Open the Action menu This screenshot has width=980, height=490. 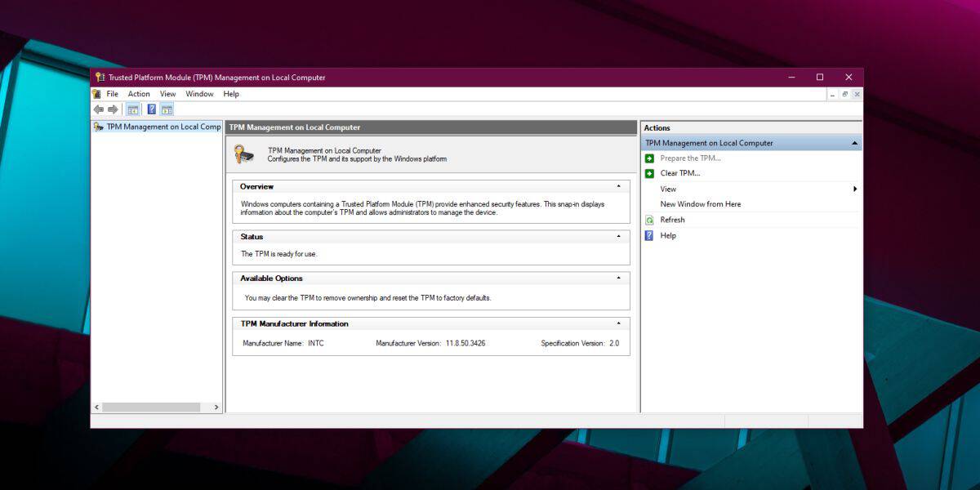pyautogui.click(x=139, y=94)
